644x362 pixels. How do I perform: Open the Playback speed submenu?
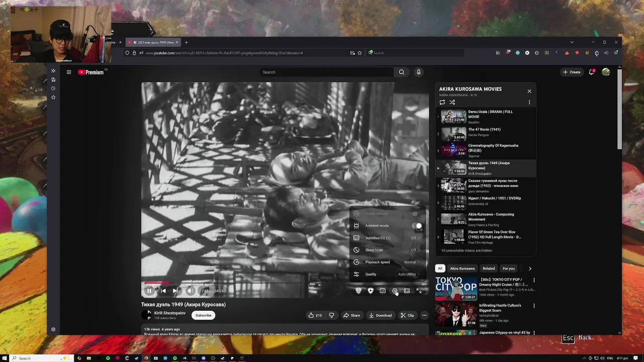click(387, 262)
